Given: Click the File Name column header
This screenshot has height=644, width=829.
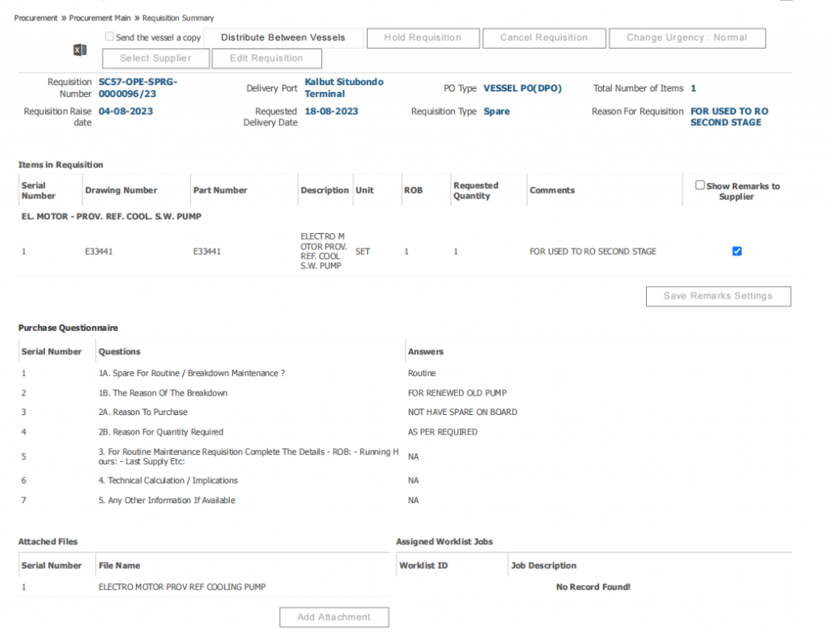Looking at the screenshot, I should [119, 566].
